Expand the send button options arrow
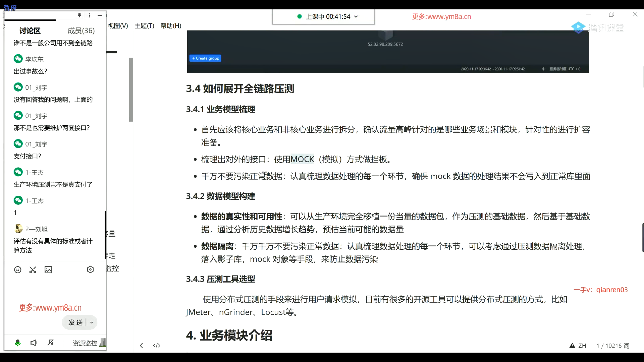 92,322
